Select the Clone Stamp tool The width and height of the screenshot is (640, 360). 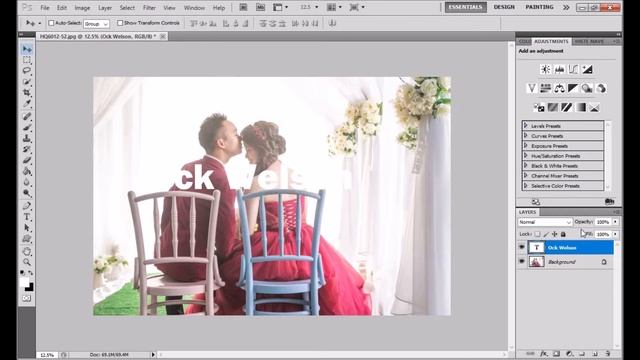[x=27, y=138]
